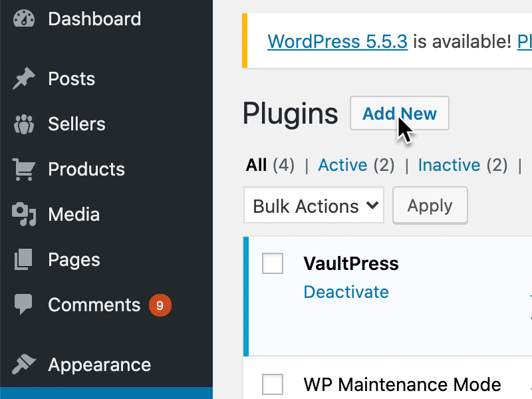Click the Pages stacked sheets icon
Viewport: 532px width, 399px height.
[x=23, y=259]
